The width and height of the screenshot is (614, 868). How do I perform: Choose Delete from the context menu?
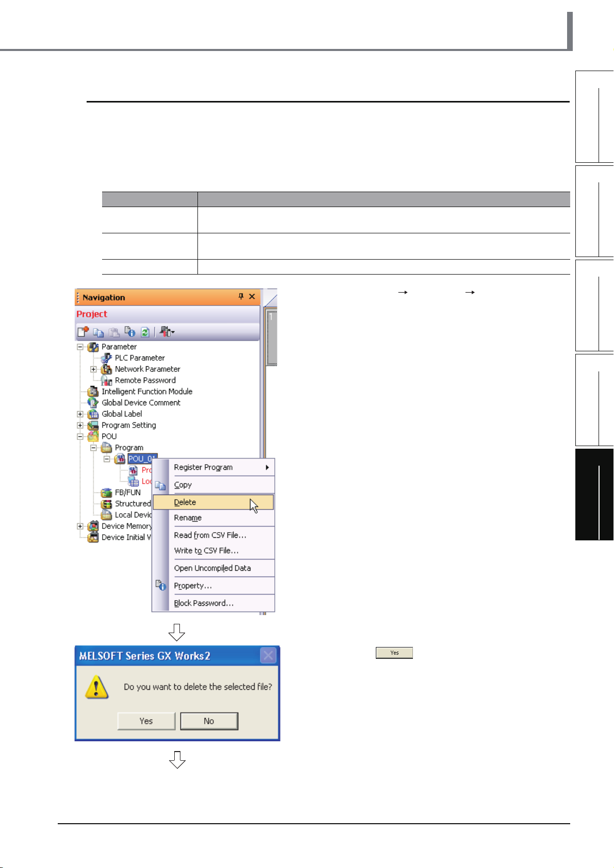click(x=213, y=502)
